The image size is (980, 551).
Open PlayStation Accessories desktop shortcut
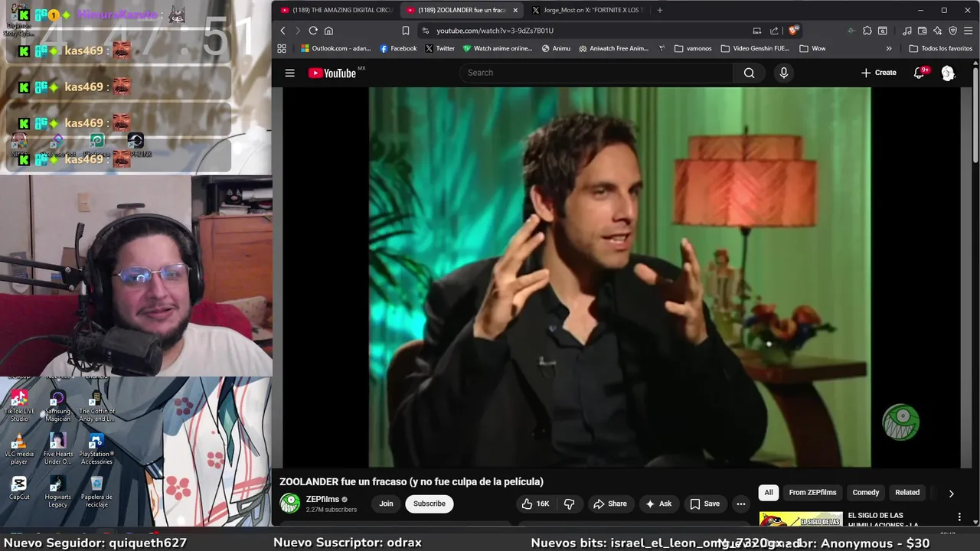point(96,448)
